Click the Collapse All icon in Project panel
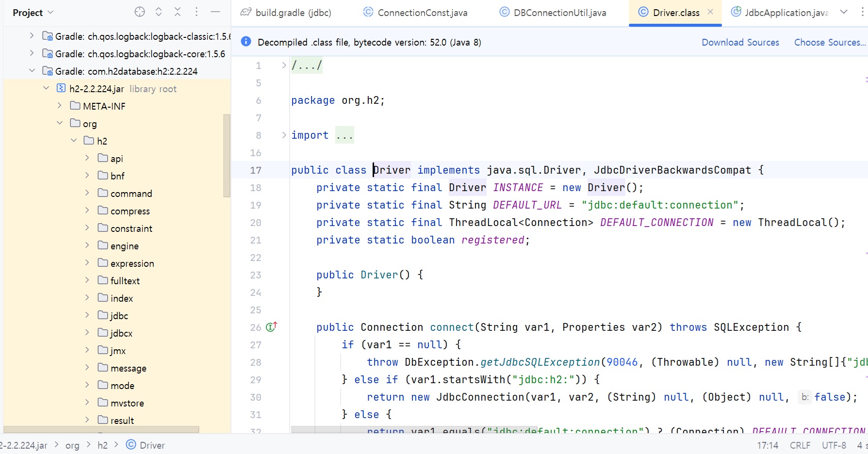 tap(178, 12)
